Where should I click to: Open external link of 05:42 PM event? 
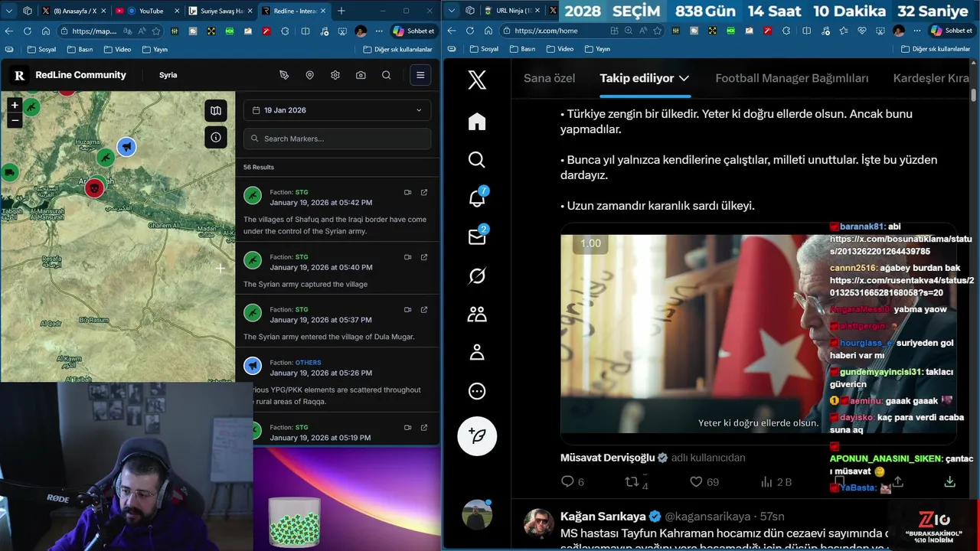(424, 192)
